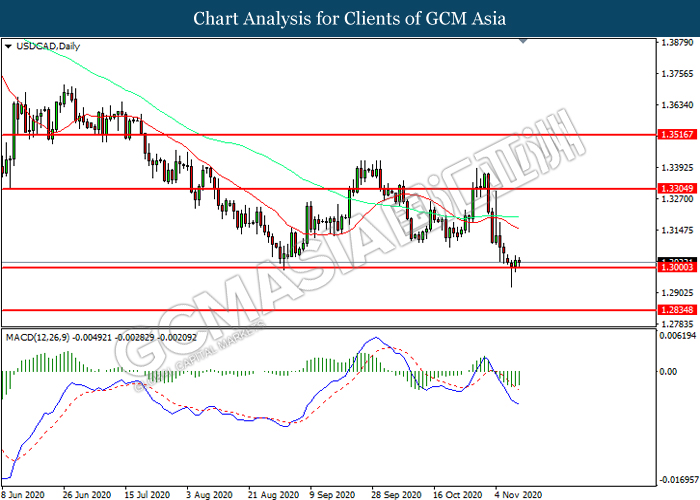
Task: Click the 1.28348 red price tag
Action: pyautogui.click(x=674, y=310)
